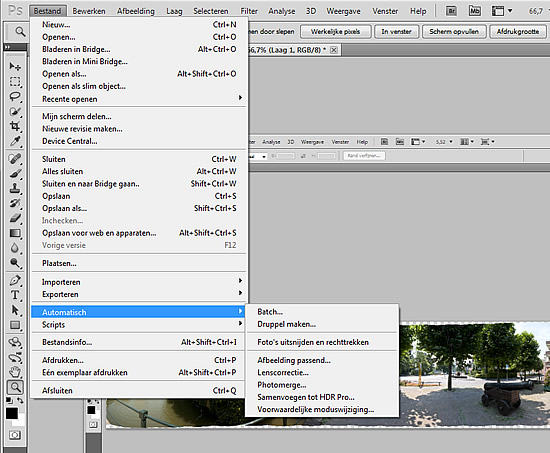
Task: Open the Weergave menu
Action: point(343,11)
